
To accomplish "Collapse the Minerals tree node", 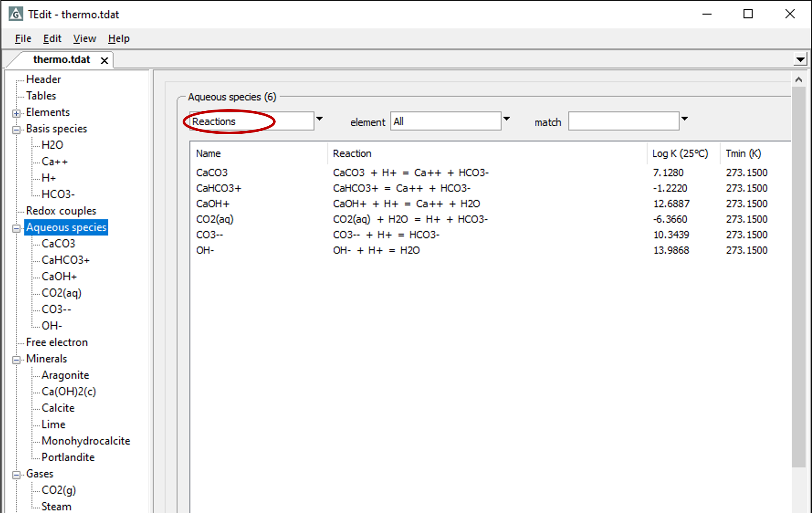I will pyautogui.click(x=16, y=360).
